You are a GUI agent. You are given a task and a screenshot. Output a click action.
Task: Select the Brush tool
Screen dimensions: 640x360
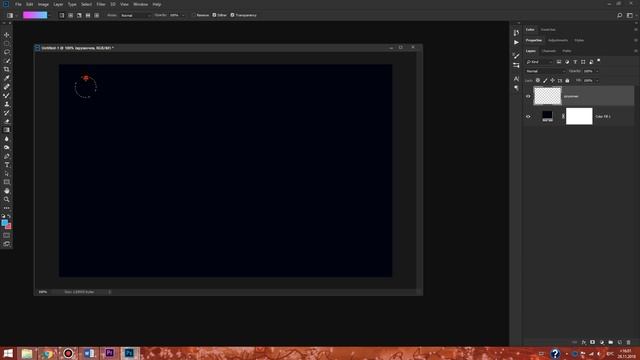[7, 95]
